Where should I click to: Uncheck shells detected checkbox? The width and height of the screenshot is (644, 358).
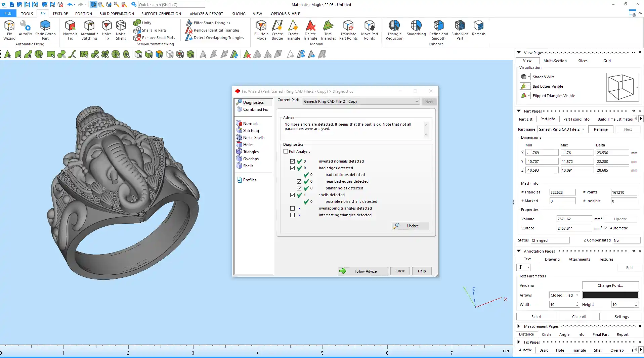[293, 195]
